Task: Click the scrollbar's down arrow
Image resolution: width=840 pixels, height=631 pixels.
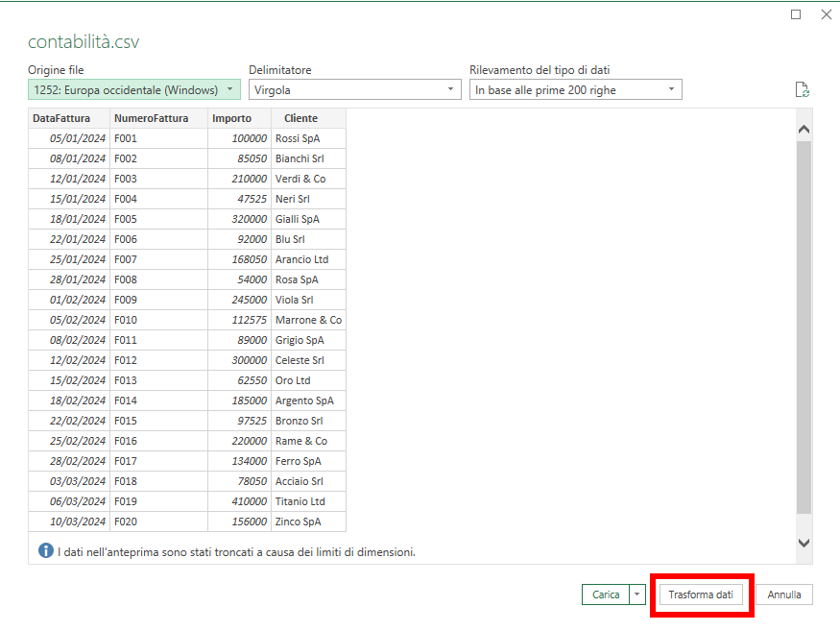Action: (804, 542)
